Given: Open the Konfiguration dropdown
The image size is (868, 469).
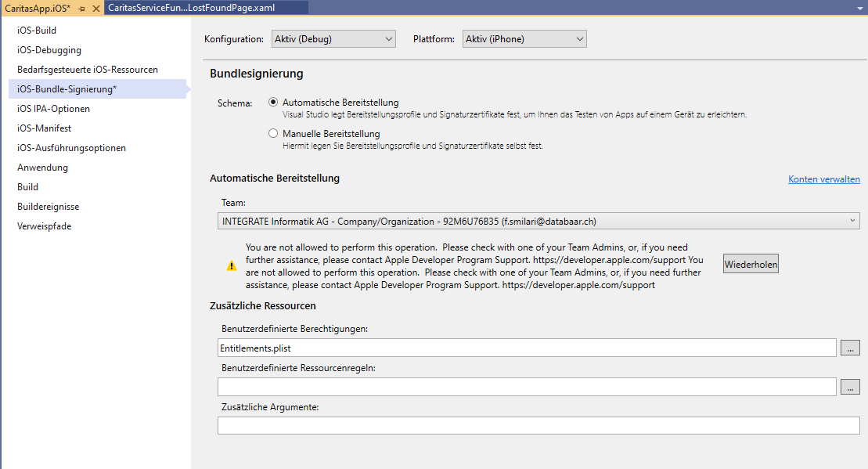Looking at the screenshot, I should (333, 39).
